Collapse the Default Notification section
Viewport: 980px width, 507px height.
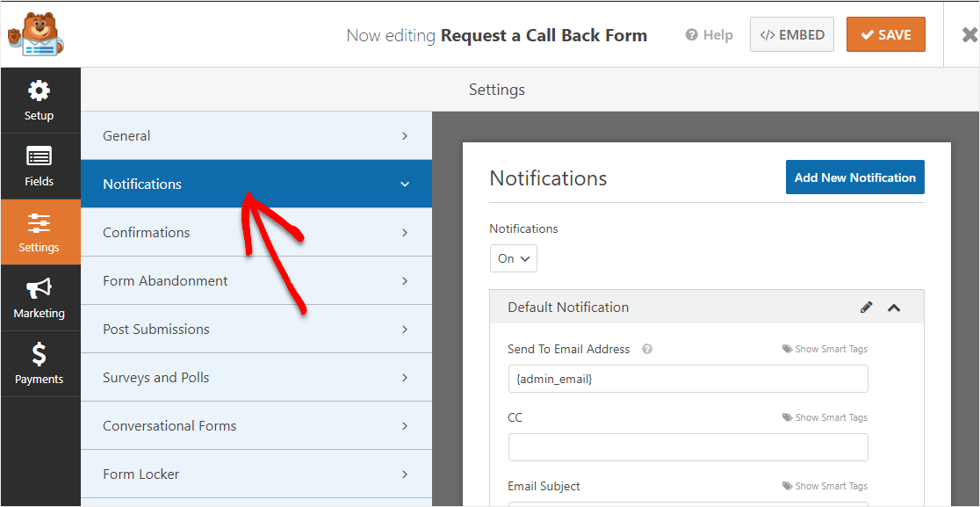tap(894, 307)
